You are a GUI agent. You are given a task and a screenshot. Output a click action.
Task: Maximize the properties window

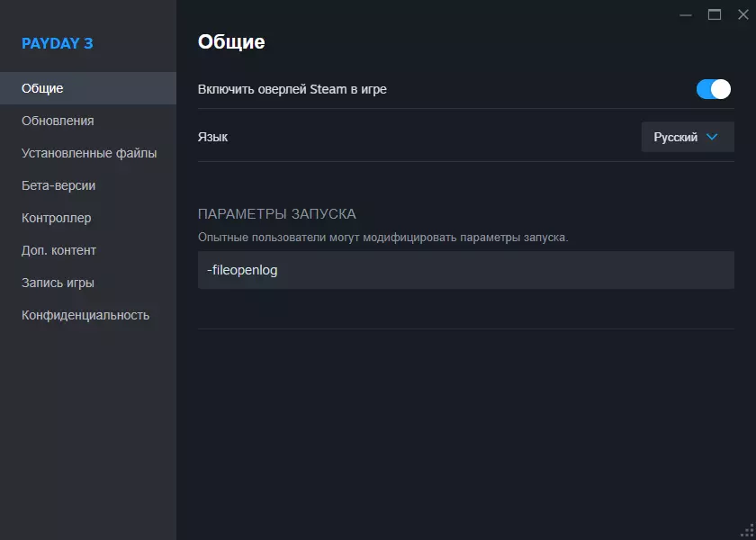point(715,14)
